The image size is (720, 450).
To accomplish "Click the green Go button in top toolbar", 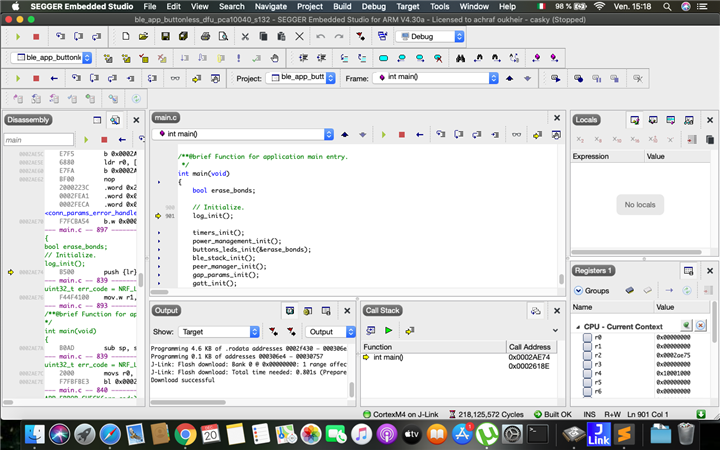I will coord(18,37).
